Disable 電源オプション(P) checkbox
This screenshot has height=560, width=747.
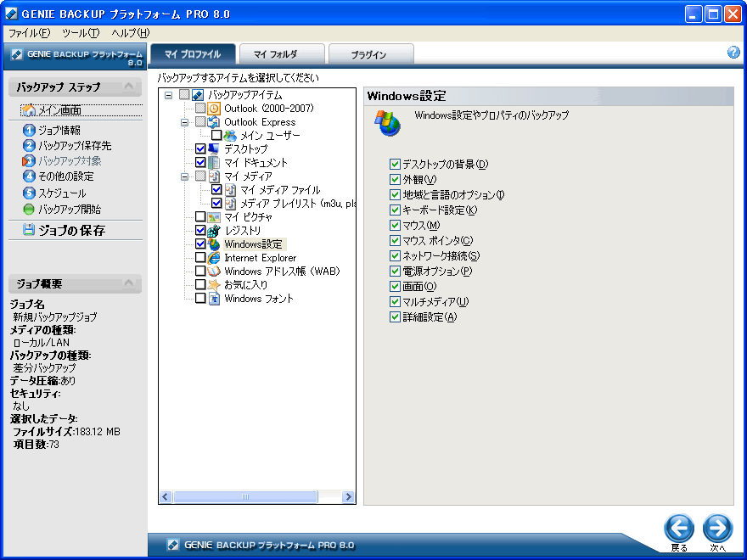point(395,271)
